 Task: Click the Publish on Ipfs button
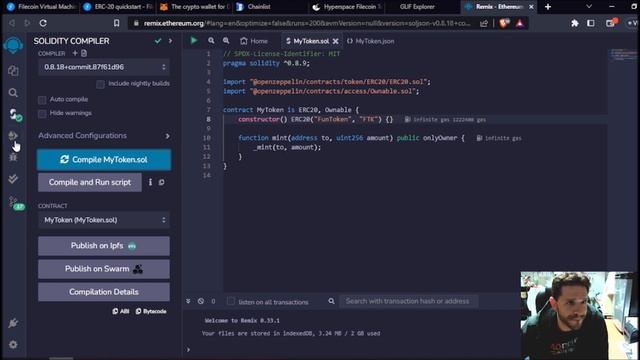[104, 246]
